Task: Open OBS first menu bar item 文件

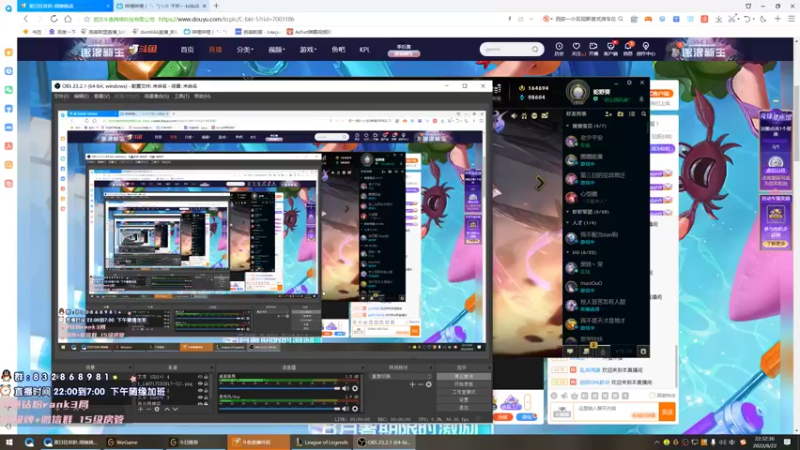Action: coord(61,96)
